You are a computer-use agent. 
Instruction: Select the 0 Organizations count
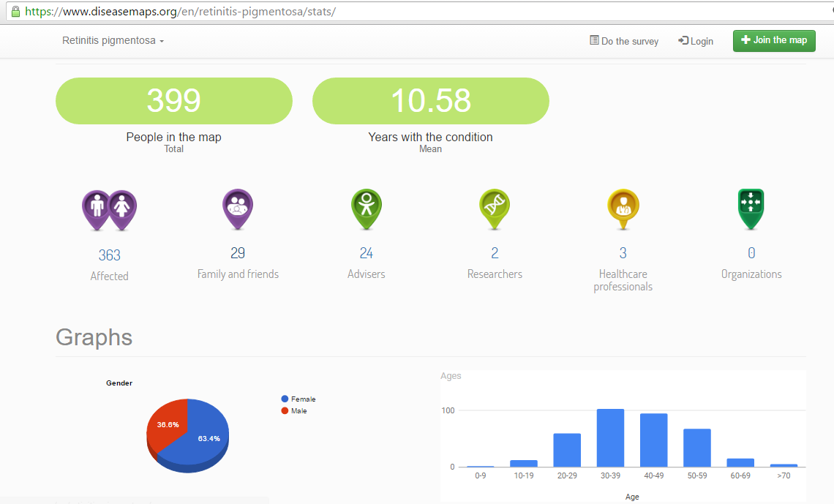coord(751,253)
